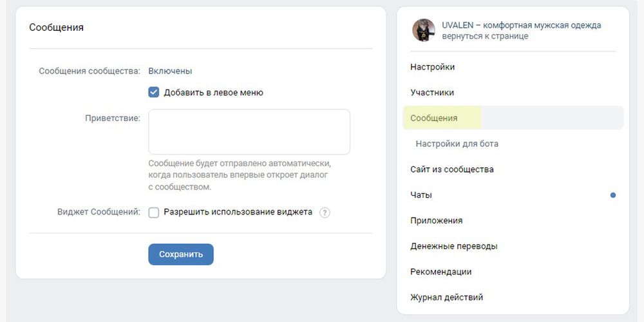The image size is (644, 322).
Task: Click the UVALEN community name title
Action: (x=521, y=25)
